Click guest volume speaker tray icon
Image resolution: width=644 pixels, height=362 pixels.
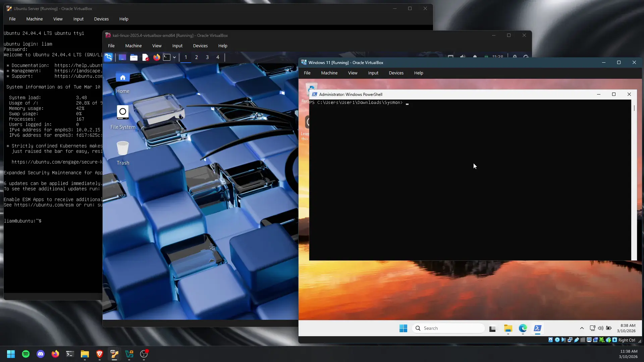point(600,328)
